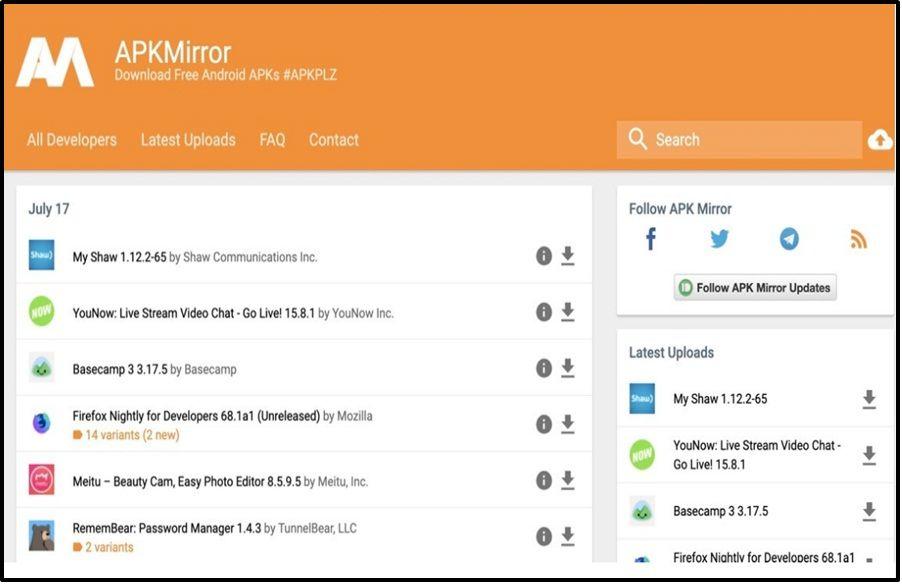
Task: Download RememBear Password Manager 1.4.3
Action: click(x=568, y=536)
